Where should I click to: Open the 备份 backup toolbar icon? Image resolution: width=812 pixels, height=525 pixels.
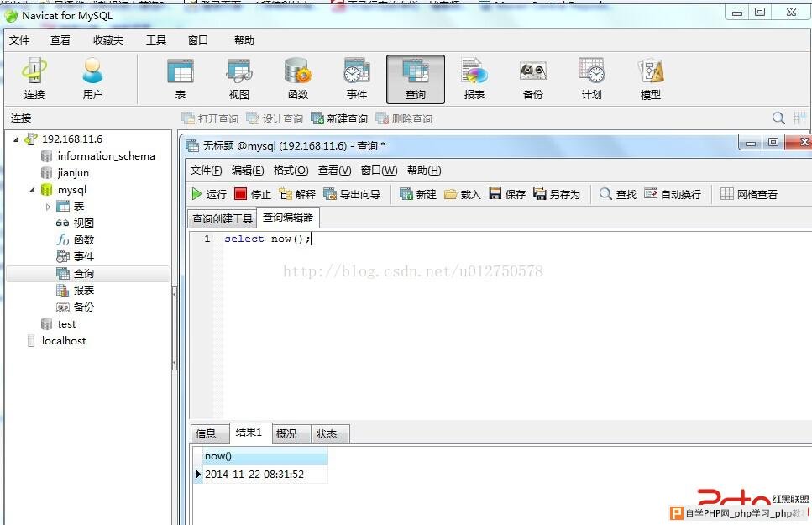[533, 79]
